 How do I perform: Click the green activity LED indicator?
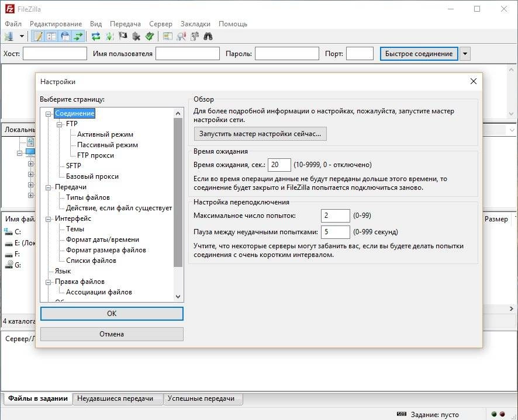click(x=494, y=414)
